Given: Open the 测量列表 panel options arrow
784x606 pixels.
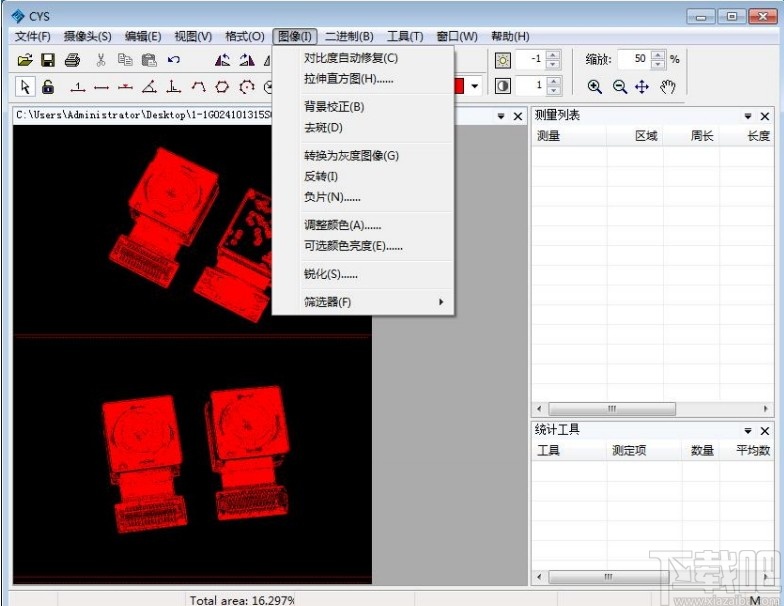Looking at the screenshot, I should click(x=748, y=116).
